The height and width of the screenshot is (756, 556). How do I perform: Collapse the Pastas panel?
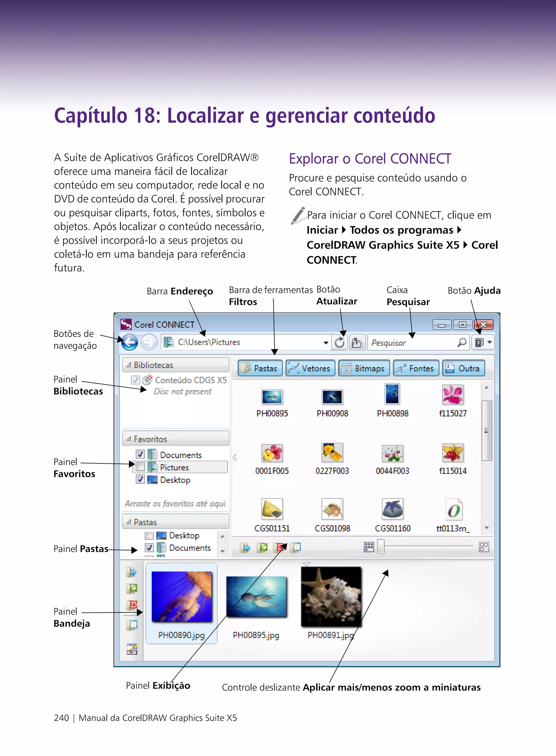coord(129,522)
